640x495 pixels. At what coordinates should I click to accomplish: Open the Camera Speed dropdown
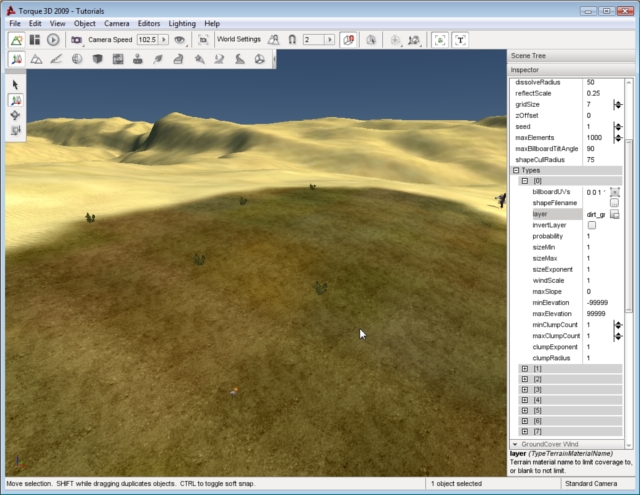[x=164, y=40]
